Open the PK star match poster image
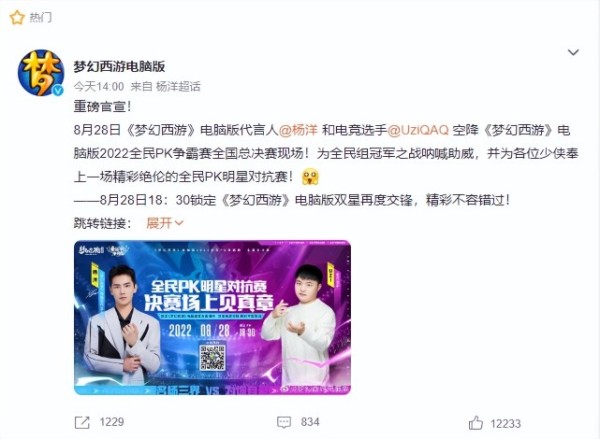The image size is (600, 439). [212, 318]
